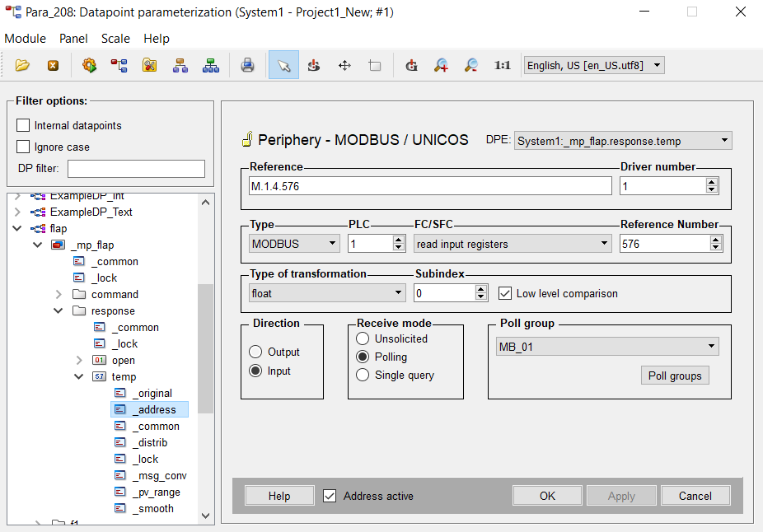Open the Scale menu
Viewport: 763px width, 532px height.
point(115,39)
